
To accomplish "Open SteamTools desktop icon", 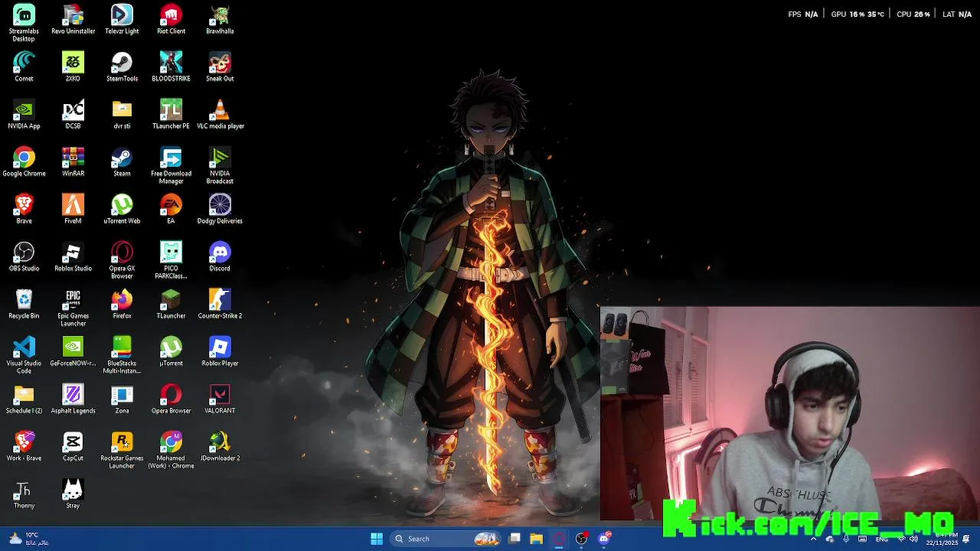I will (x=122, y=67).
